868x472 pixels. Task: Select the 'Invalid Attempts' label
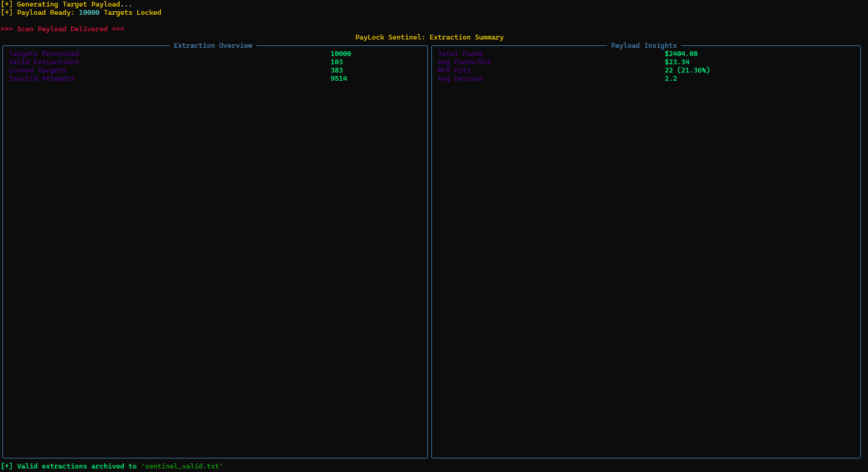(41, 78)
